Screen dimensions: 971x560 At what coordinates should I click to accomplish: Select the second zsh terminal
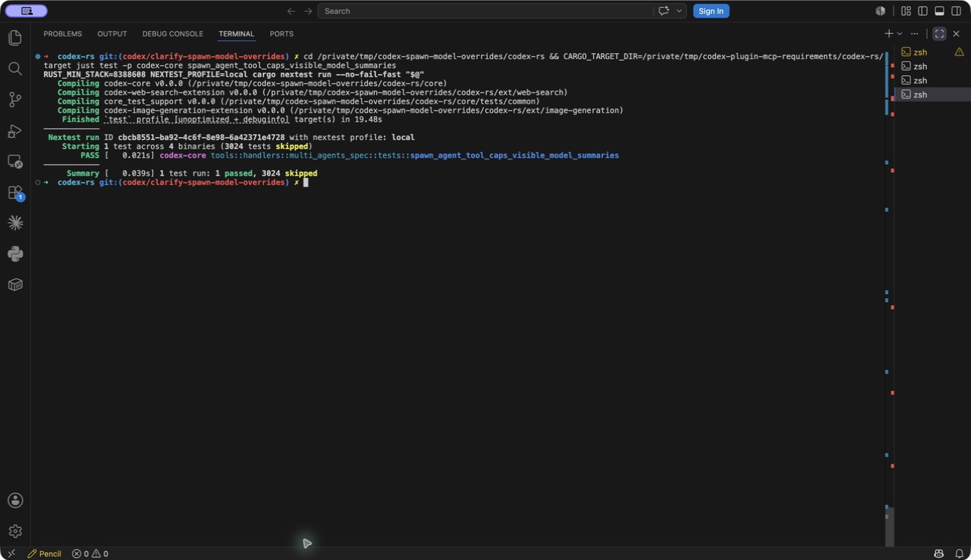coord(932,66)
